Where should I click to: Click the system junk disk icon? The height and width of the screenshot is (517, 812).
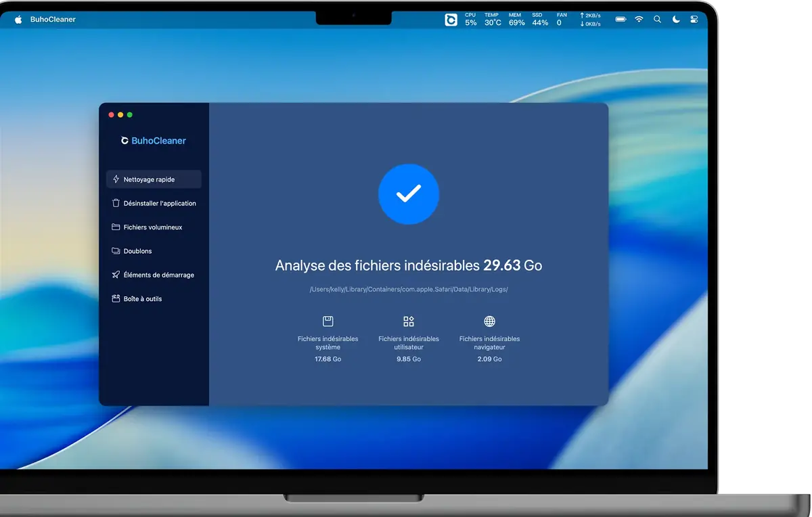coord(328,321)
